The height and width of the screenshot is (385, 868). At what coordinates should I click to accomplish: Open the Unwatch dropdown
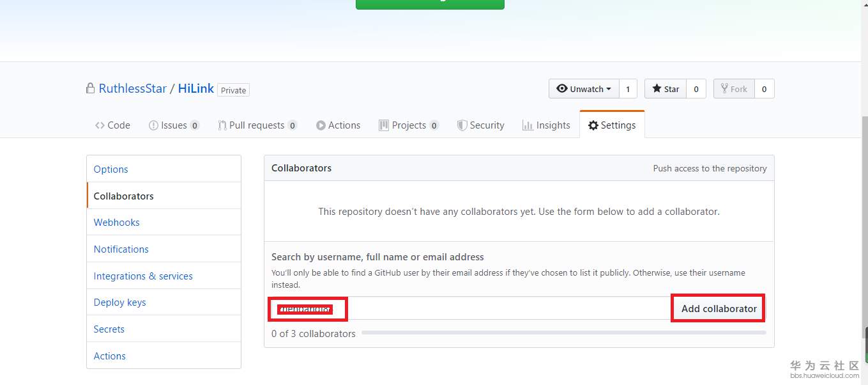584,89
